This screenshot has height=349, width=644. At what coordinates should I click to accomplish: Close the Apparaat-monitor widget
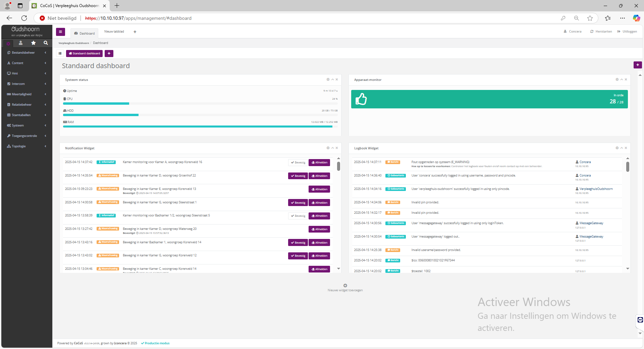626,80
